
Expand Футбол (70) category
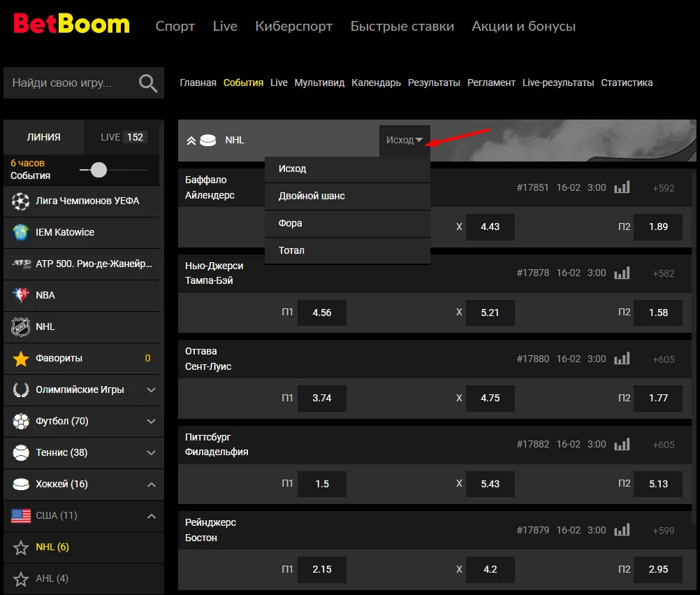tap(152, 421)
